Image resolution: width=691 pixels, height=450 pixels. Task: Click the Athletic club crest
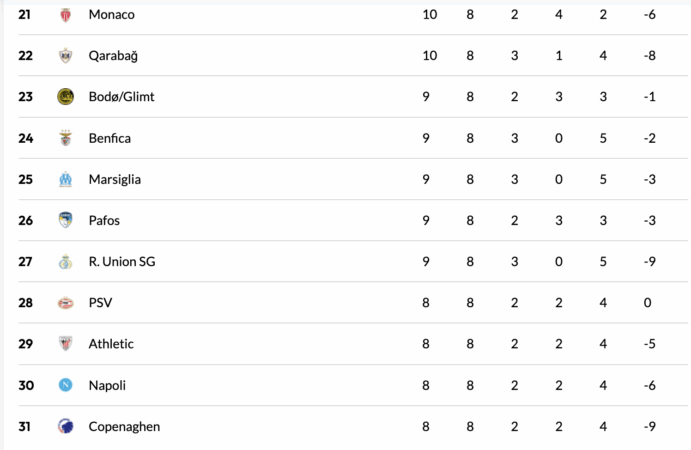(x=66, y=344)
